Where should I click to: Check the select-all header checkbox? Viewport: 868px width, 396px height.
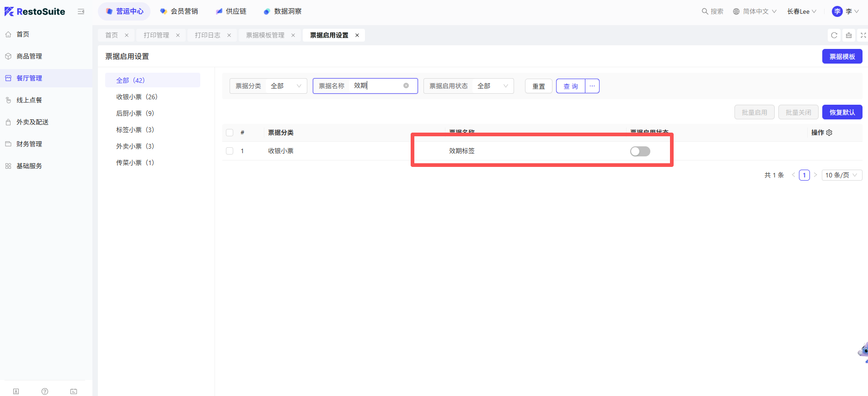point(230,133)
